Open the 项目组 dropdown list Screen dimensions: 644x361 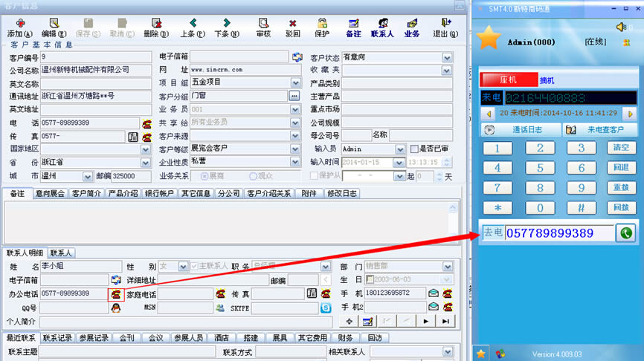(294, 82)
